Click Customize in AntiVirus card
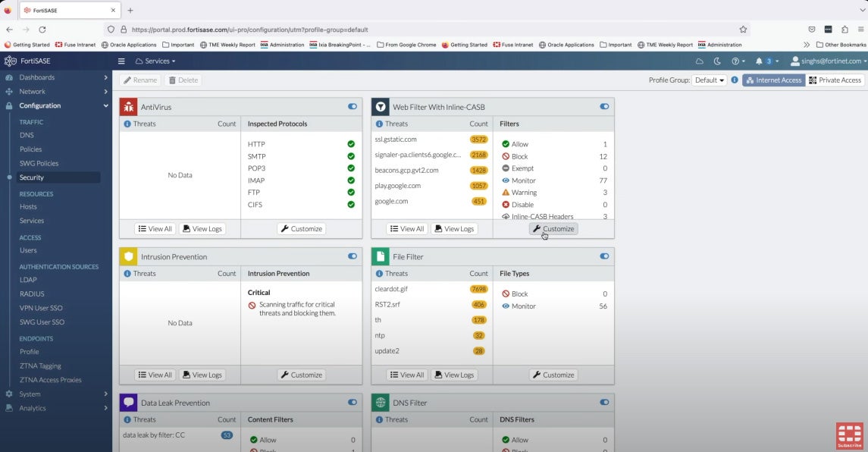Screen dimensions: 868x452 [x=302, y=228]
